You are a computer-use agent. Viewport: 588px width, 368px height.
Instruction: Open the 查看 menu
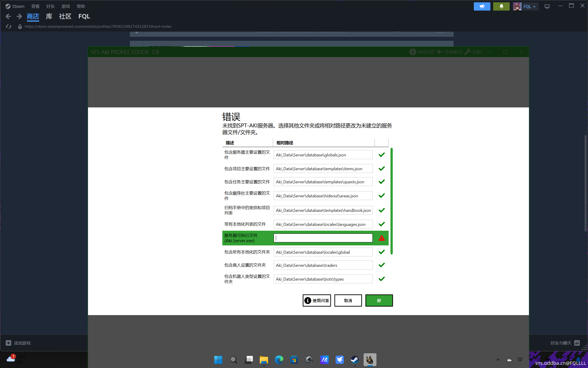[x=35, y=6]
